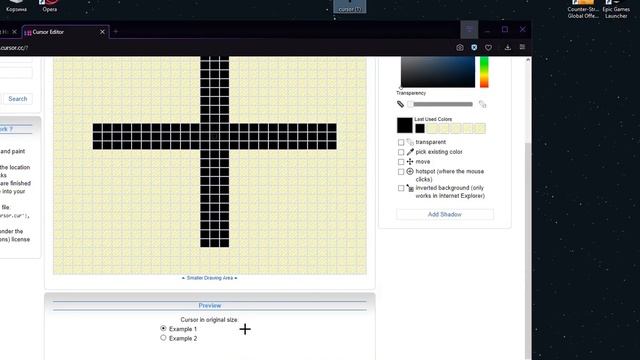Click the search input field in left sidebar

pos(16,73)
